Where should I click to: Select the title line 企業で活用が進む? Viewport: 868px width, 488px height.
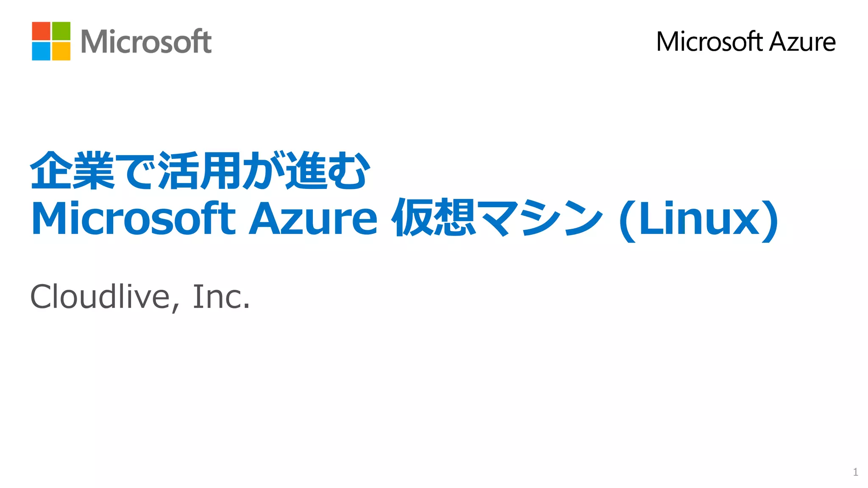[200, 171]
